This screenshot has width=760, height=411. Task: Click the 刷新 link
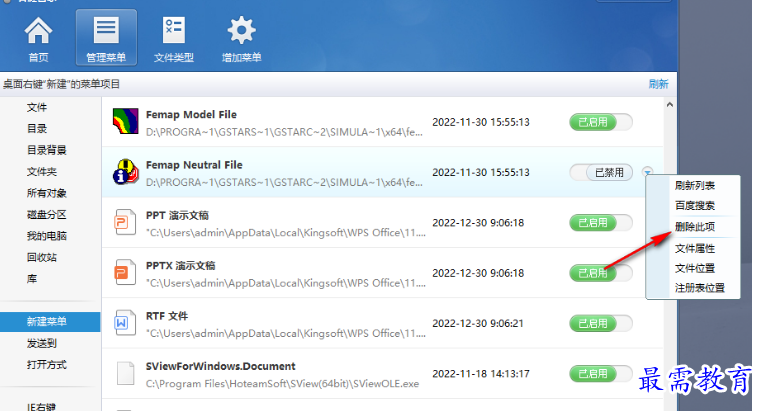pos(658,84)
